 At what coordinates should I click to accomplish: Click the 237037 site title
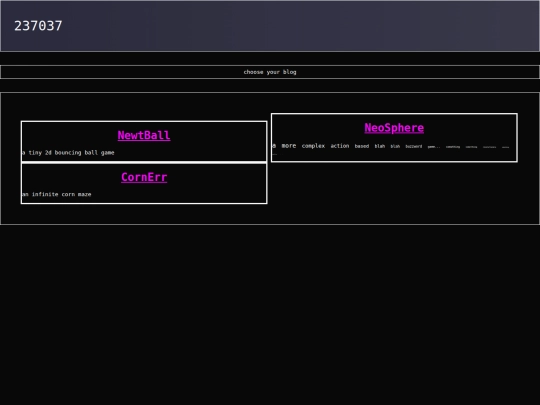(x=38, y=26)
